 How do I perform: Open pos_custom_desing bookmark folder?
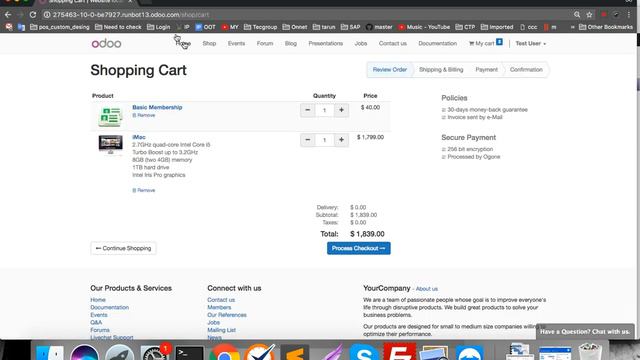click(60, 27)
